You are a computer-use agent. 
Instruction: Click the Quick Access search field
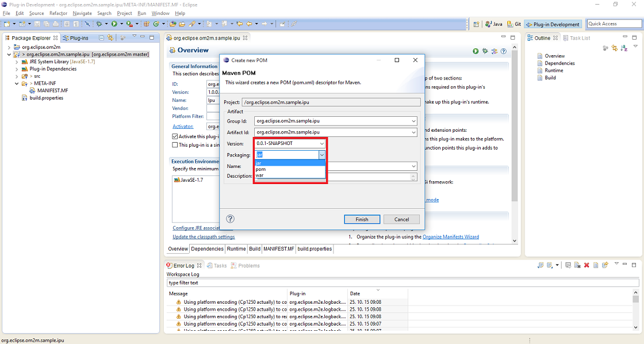[614, 24]
